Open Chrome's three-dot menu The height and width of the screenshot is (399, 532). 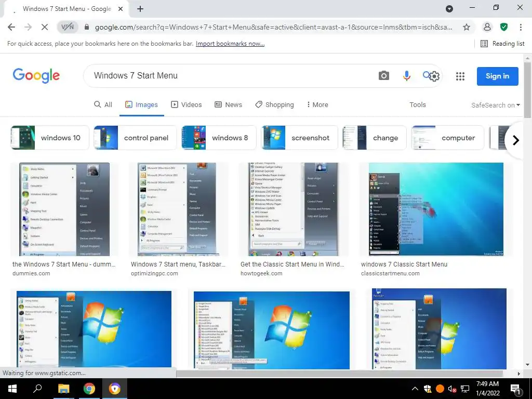(521, 27)
